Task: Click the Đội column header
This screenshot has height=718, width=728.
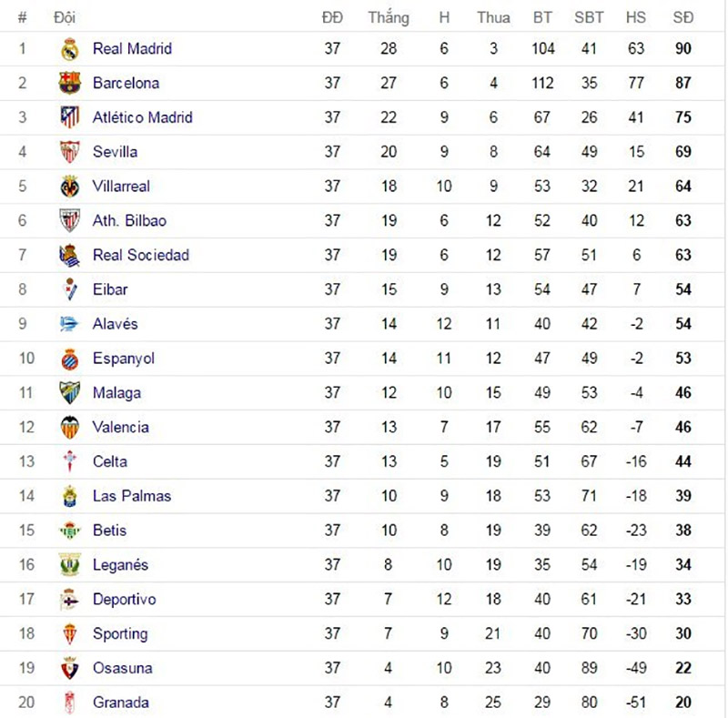Action: point(65,17)
